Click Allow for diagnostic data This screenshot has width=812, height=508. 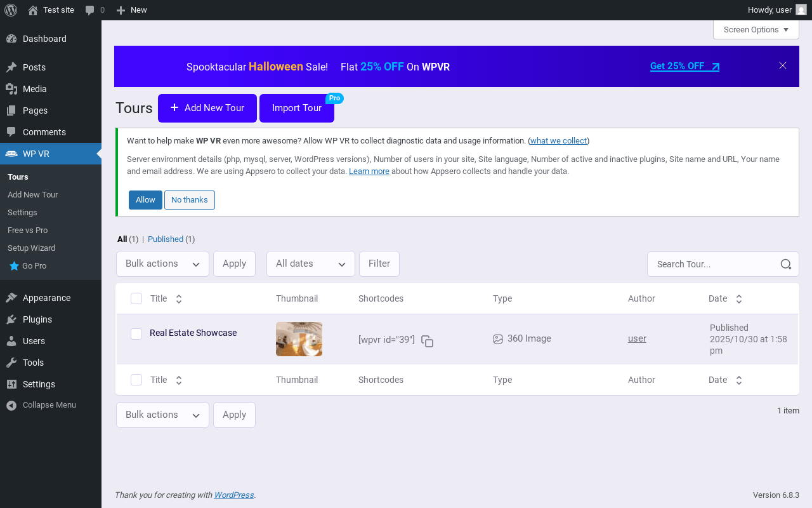[x=145, y=200]
